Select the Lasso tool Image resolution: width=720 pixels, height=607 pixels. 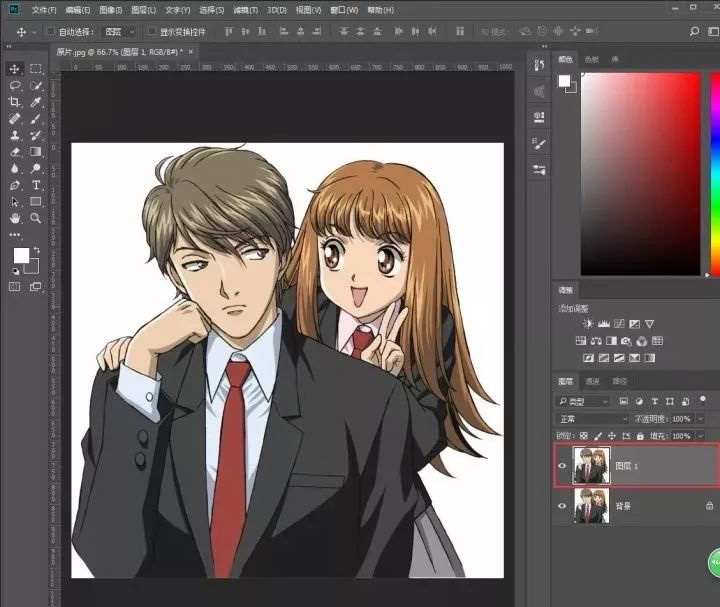(15, 85)
